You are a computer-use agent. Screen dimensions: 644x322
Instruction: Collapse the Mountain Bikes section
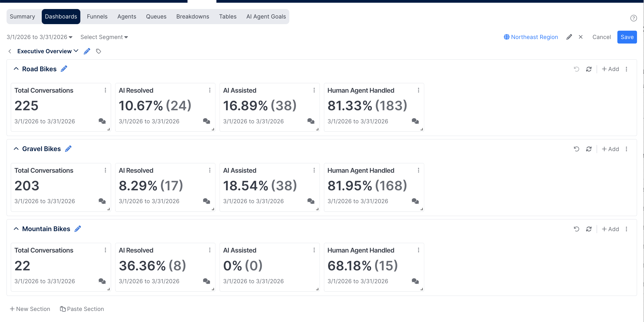point(16,229)
